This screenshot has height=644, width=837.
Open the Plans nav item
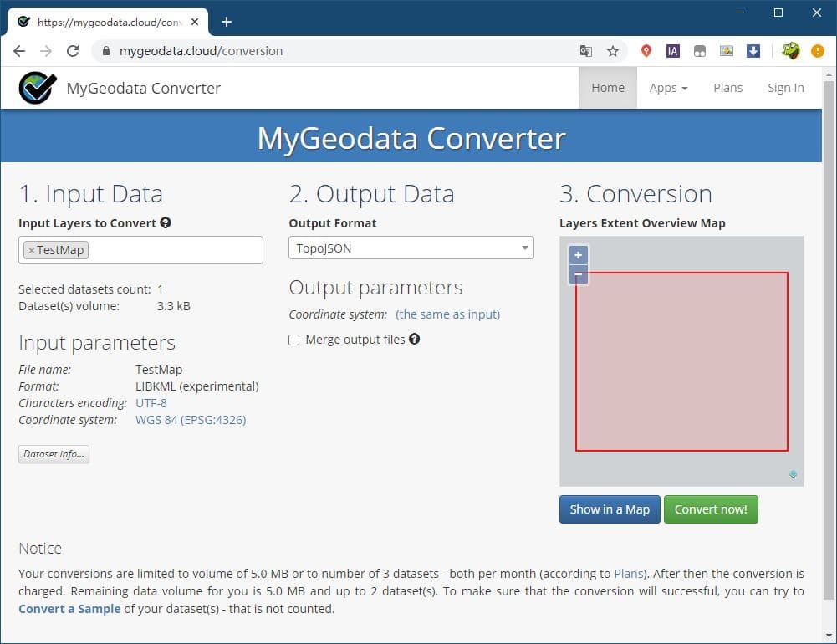pyautogui.click(x=727, y=88)
